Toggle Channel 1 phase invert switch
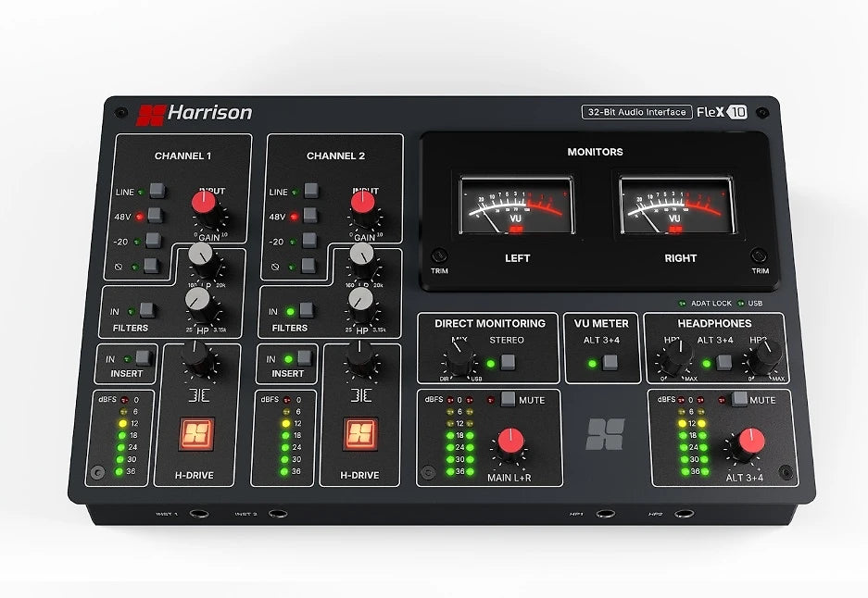 (151, 266)
